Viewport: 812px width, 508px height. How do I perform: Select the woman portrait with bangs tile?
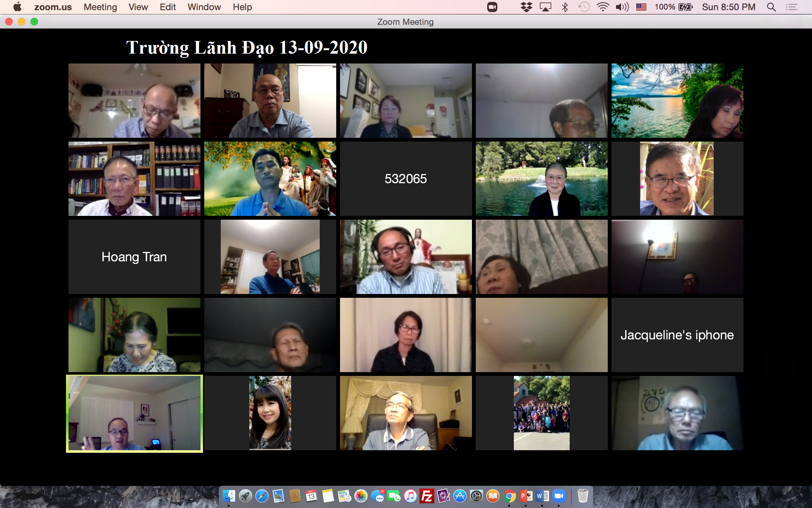[x=270, y=413]
